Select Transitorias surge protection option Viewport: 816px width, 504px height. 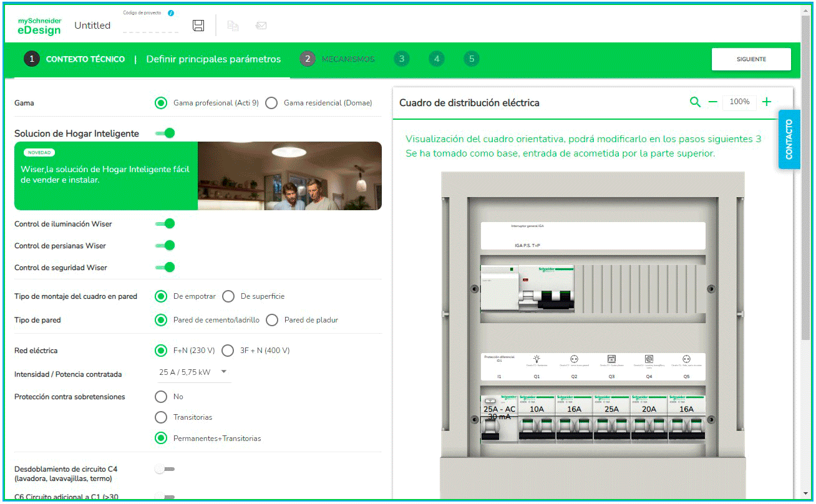tap(161, 417)
